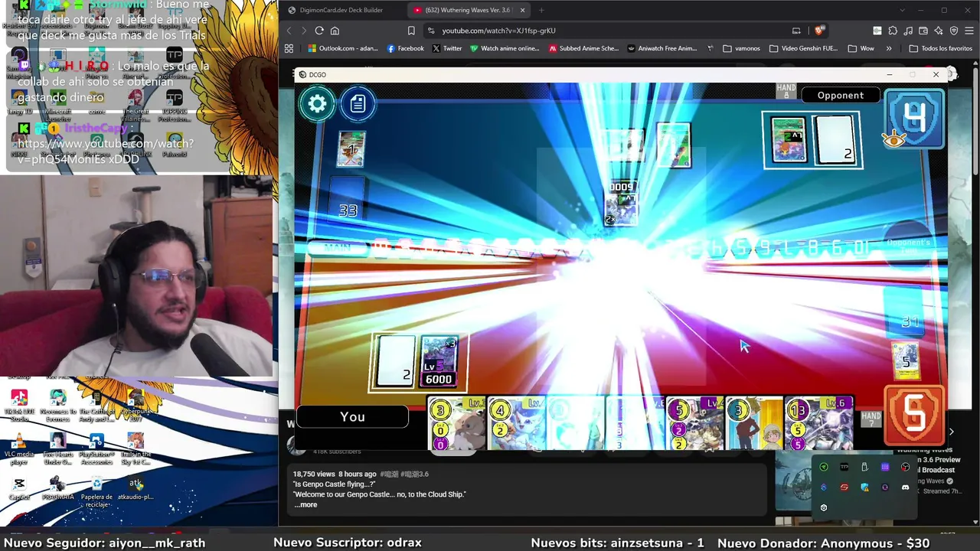This screenshot has height=551, width=980.
Task: Go to the browser home page
Action: point(335,31)
